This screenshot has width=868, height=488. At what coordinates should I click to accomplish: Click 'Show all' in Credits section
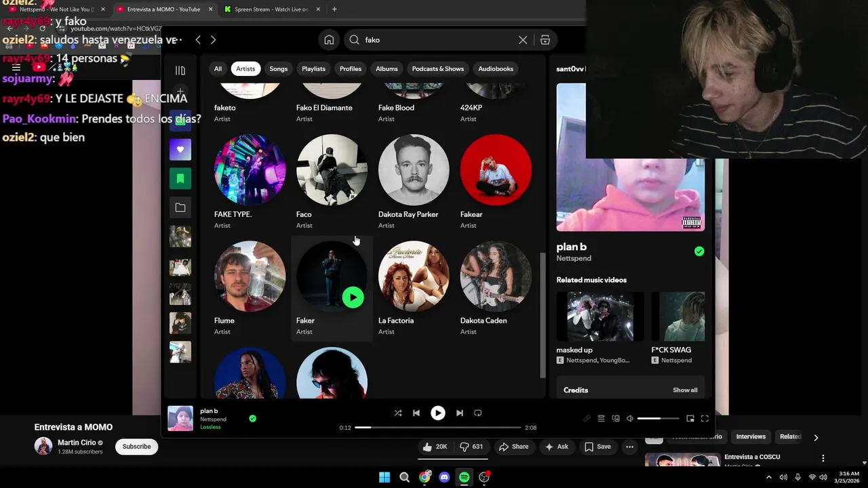[x=685, y=390]
